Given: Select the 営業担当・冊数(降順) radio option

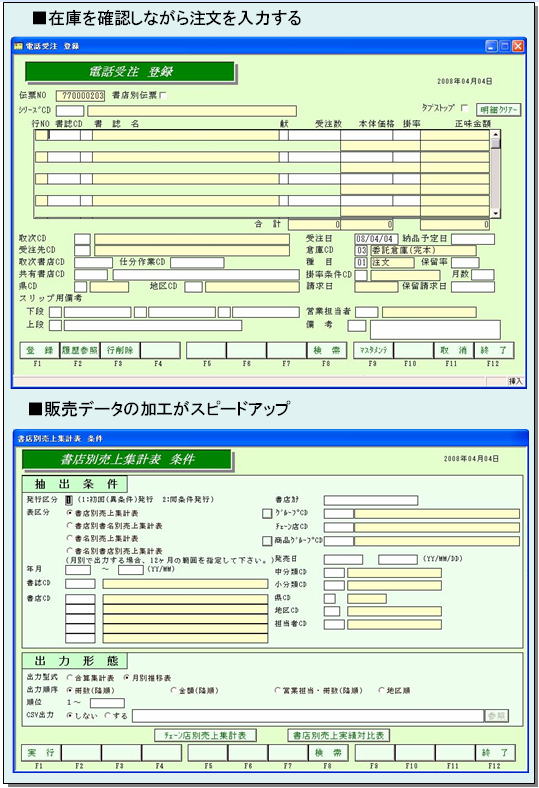Looking at the screenshot, I should [278, 690].
